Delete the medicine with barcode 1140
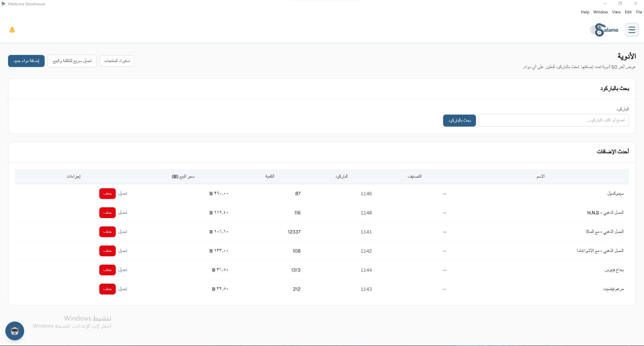This screenshot has width=644, height=346. [x=107, y=212]
